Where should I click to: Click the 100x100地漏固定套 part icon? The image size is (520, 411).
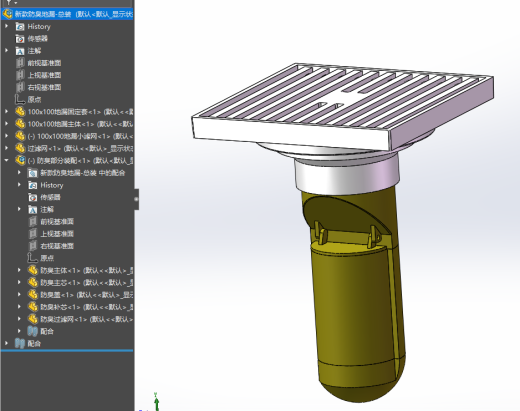20,112
